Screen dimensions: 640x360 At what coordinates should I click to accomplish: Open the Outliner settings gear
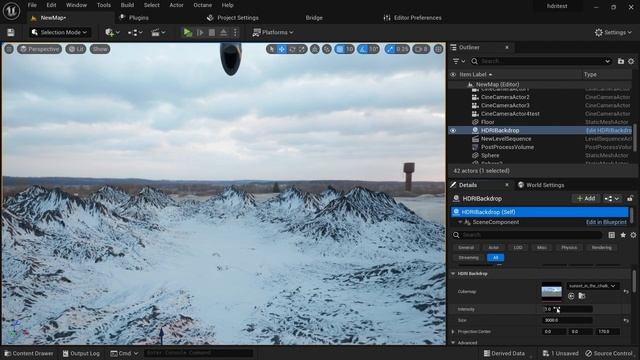[x=631, y=61]
